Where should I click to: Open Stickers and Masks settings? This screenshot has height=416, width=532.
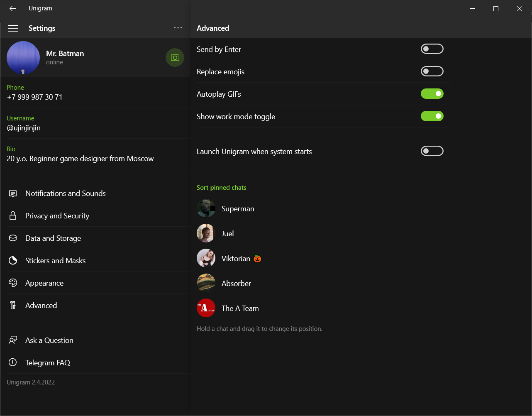(x=95, y=261)
